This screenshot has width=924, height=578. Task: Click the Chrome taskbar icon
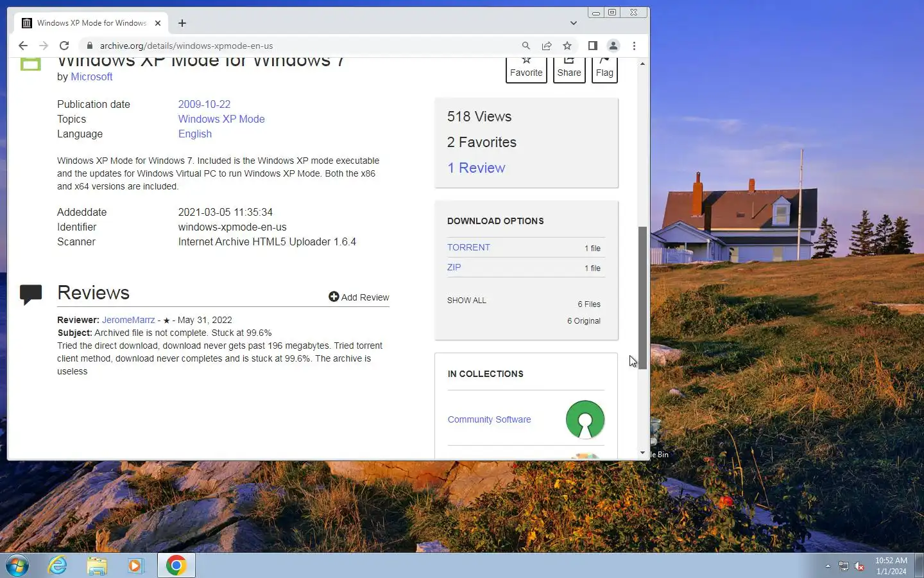coord(176,565)
